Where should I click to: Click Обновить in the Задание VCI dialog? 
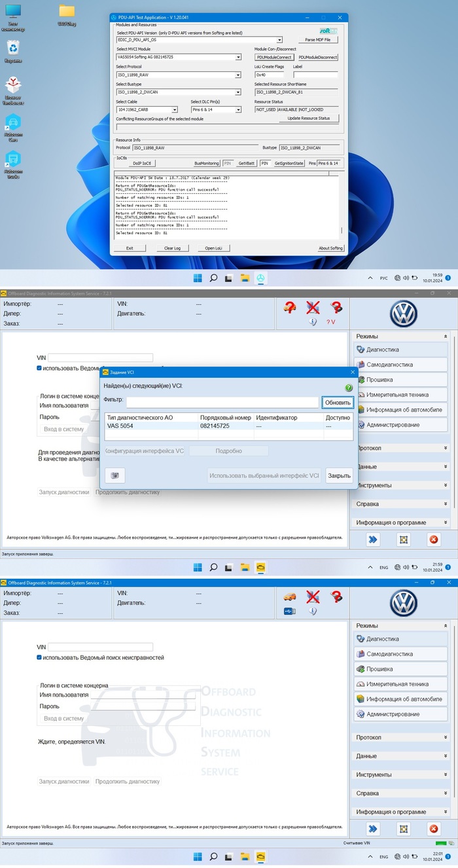pos(338,402)
